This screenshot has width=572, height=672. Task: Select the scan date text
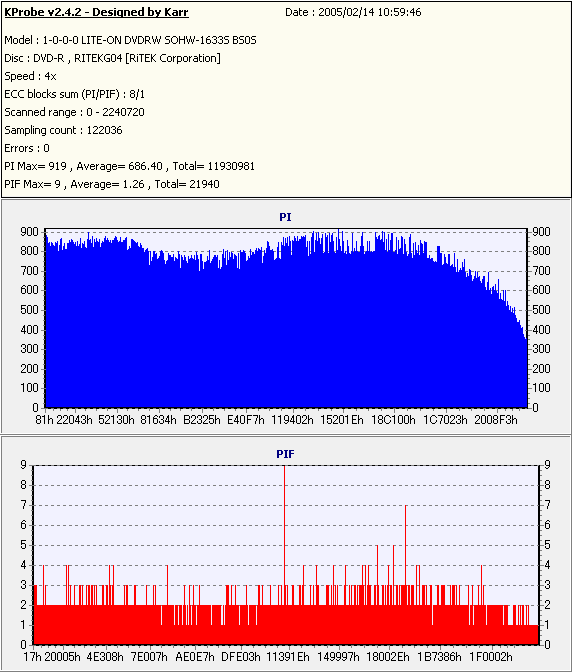[x=353, y=12]
